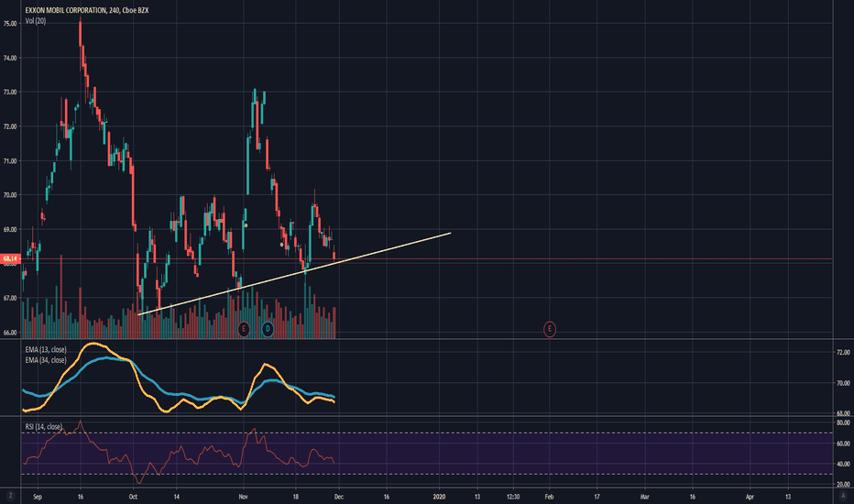Image resolution: width=854 pixels, height=504 pixels.
Task: Select the cream rising trend line
Action: [x=294, y=274]
